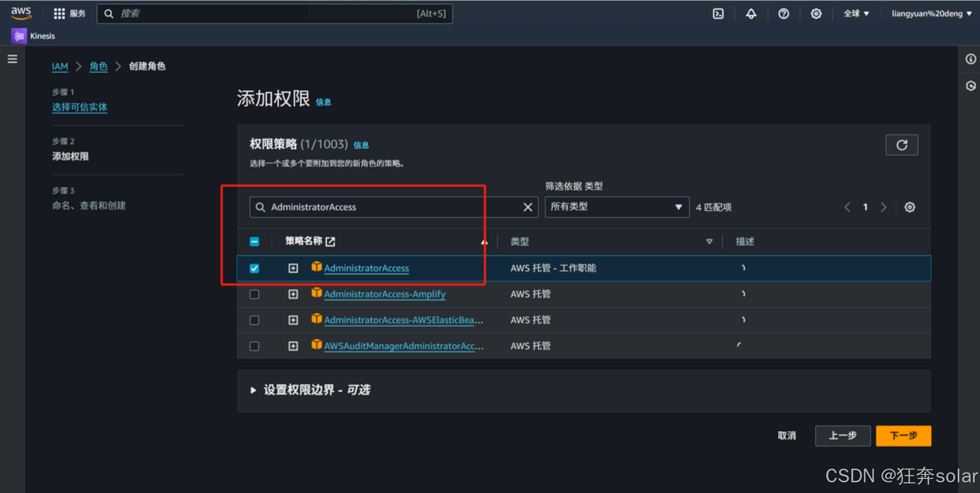Open table preferences gear icon
This screenshot has height=493, width=980.
pos(910,207)
